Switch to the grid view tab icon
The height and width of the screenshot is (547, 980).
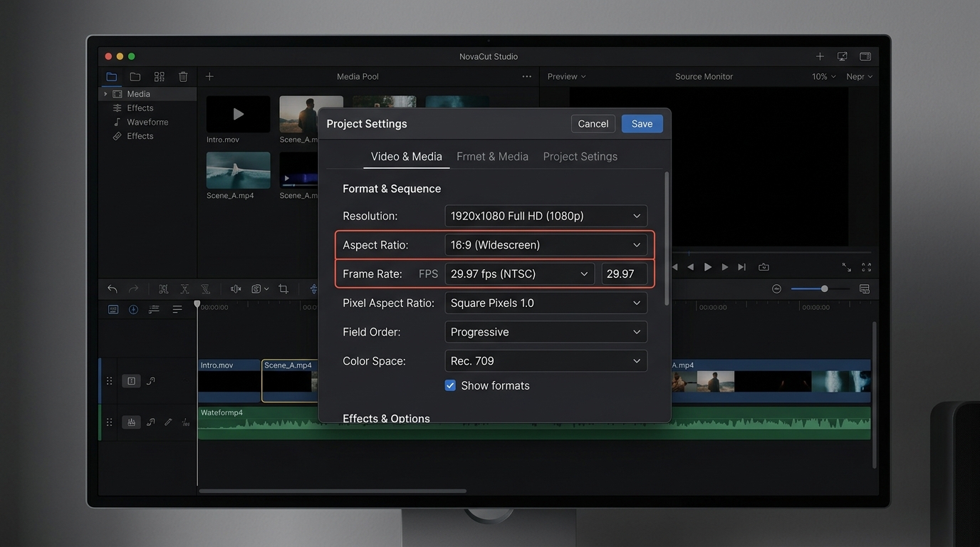[x=160, y=76]
